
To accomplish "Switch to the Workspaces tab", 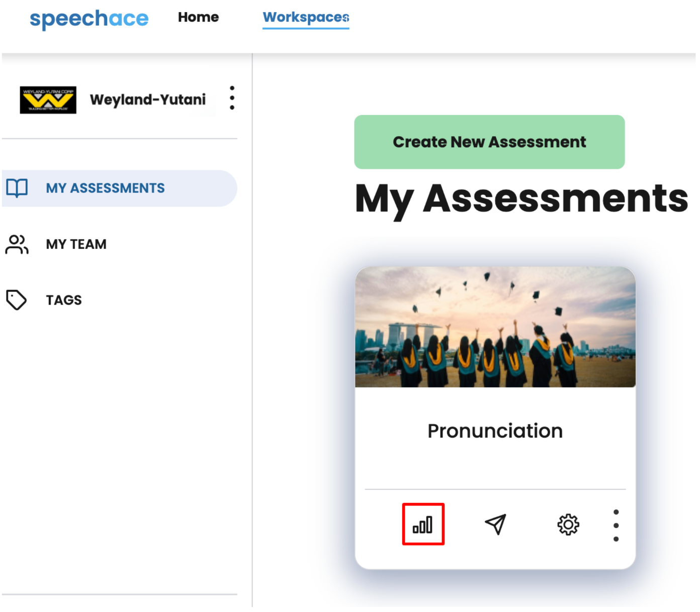I will coord(306,18).
